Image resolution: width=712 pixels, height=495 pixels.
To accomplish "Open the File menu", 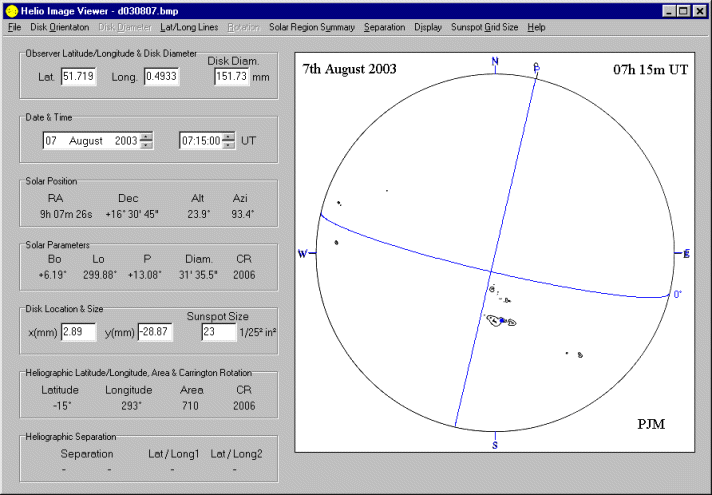I will pos(14,27).
